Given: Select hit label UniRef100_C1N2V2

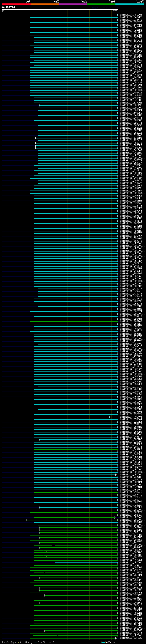Looking at the screenshot, I should [x=131, y=45].
